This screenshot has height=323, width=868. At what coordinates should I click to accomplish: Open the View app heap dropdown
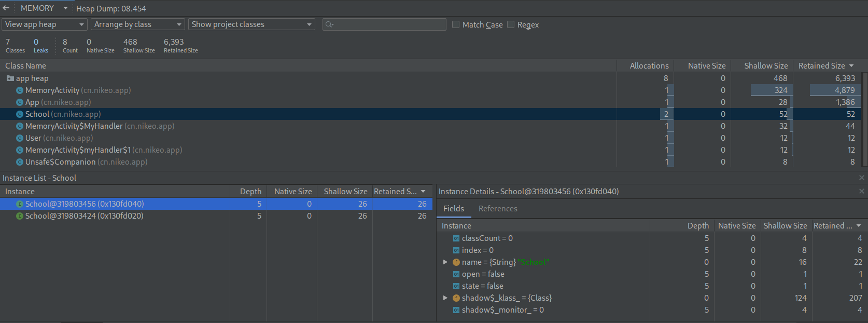45,24
